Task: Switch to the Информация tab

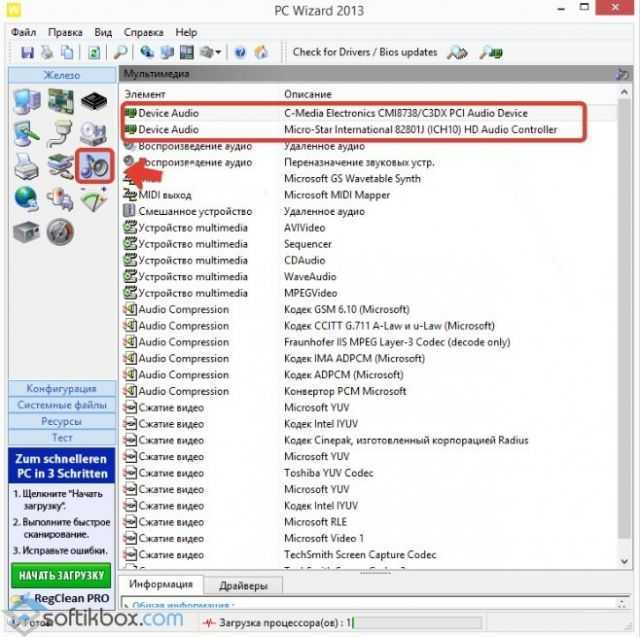Action: (x=161, y=584)
